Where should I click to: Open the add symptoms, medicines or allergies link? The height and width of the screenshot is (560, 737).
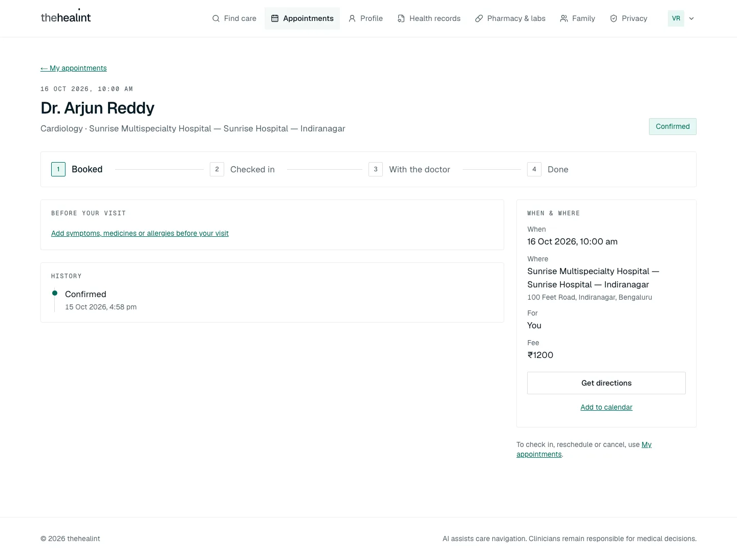140,233
